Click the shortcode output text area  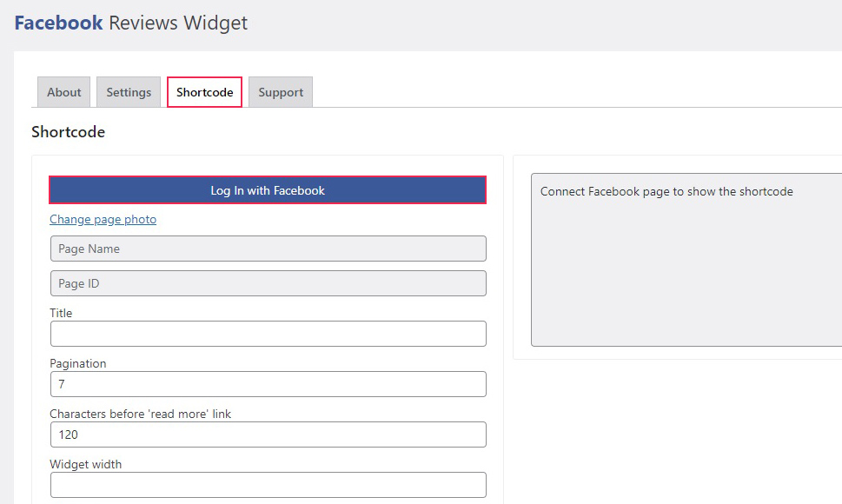click(x=686, y=260)
